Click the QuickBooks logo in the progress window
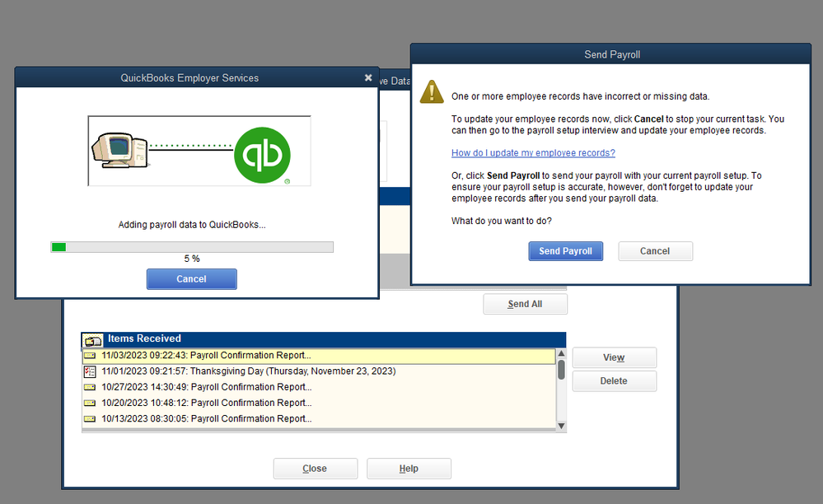 click(263, 154)
